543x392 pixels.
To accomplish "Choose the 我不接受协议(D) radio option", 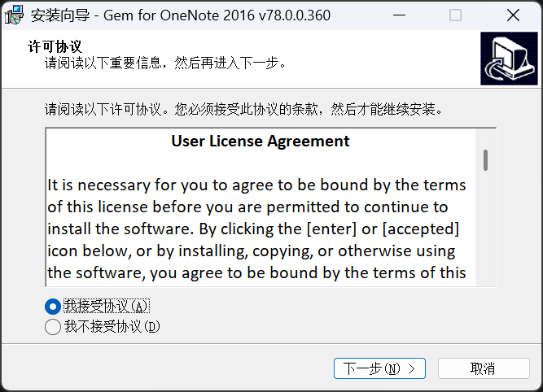I will (x=53, y=327).
